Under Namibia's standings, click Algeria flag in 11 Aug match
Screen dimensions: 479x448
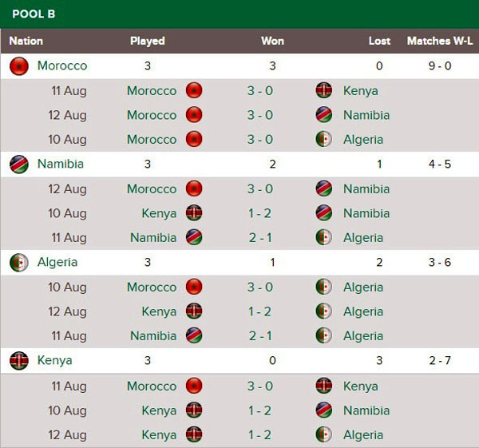point(324,238)
